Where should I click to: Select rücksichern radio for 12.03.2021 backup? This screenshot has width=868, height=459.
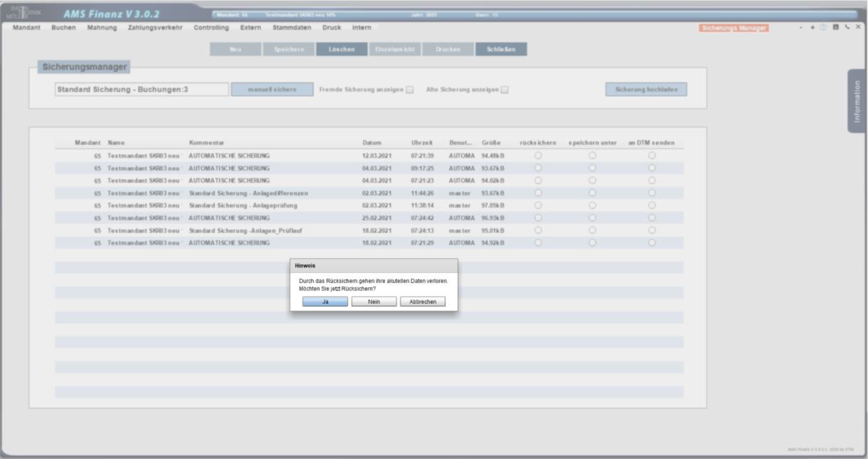[538, 156]
